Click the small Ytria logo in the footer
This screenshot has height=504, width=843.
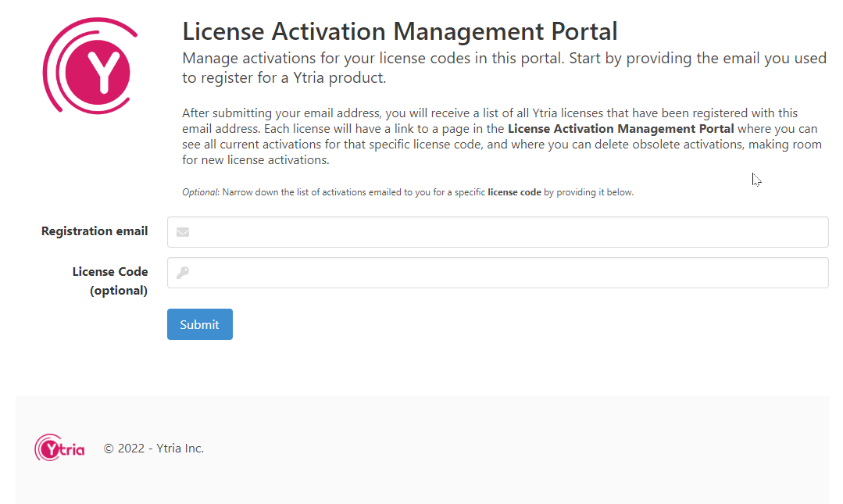point(59,449)
